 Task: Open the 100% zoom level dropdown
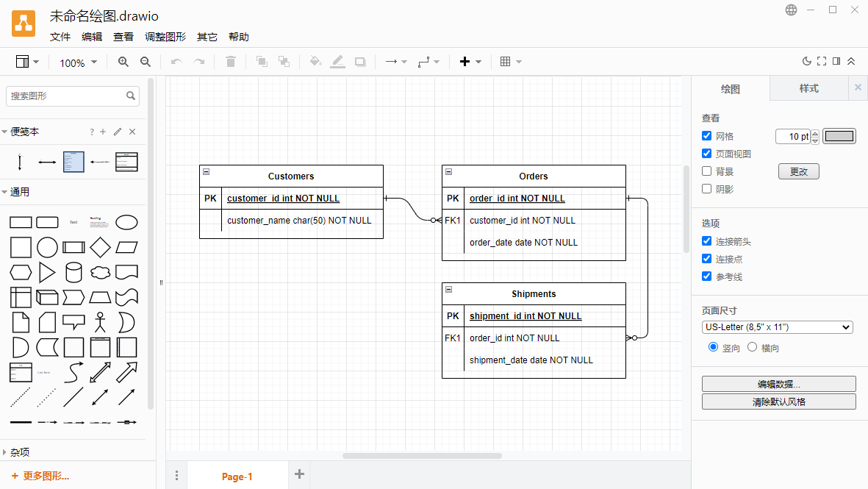pos(78,63)
